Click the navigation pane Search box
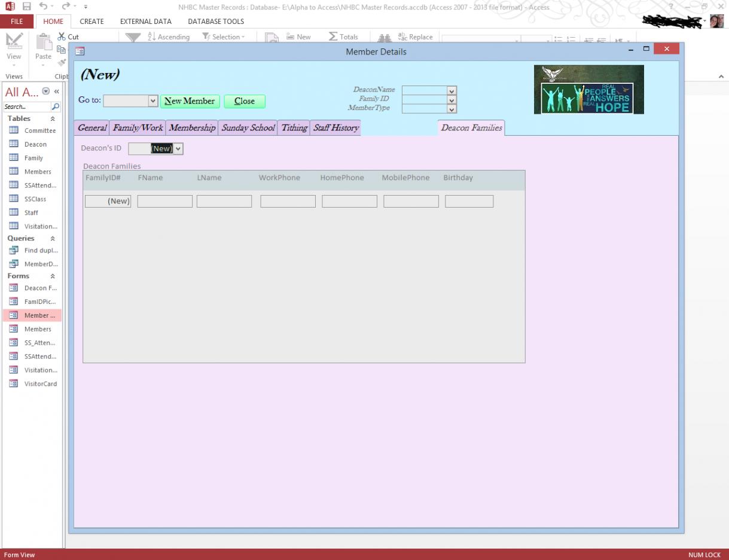The image size is (729, 560). click(x=28, y=107)
